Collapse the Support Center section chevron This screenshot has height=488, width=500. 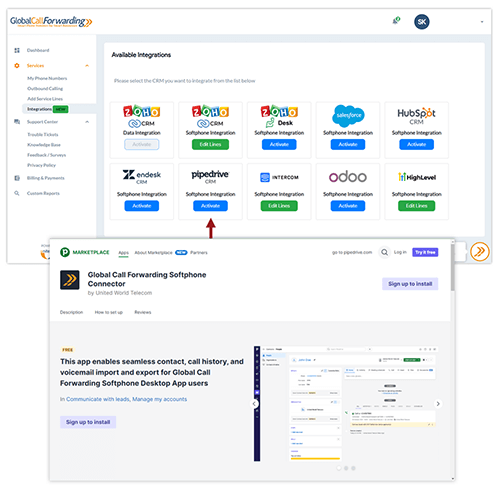click(x=87, y=122)
